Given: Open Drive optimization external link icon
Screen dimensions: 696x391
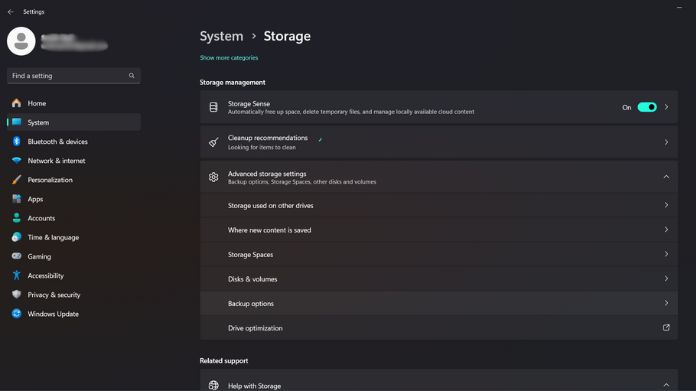Looking at the screenshot, I should coord(666,328).
